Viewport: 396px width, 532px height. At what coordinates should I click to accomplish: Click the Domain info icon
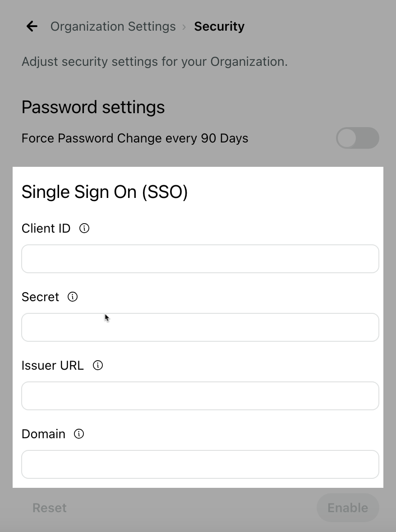pyautogui.click(x=79, y=434)
